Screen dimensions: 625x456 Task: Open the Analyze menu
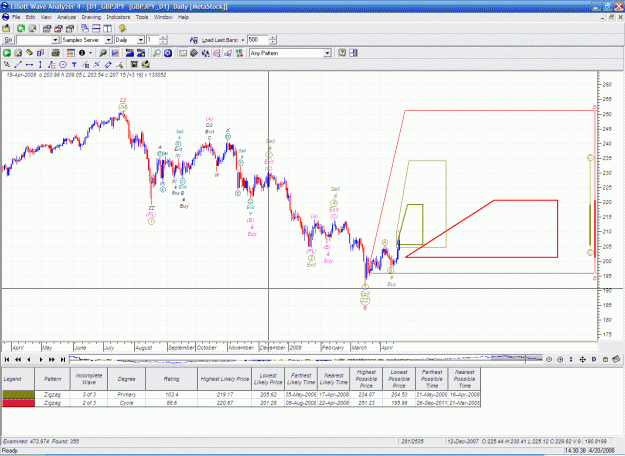(x=66, y=17)
